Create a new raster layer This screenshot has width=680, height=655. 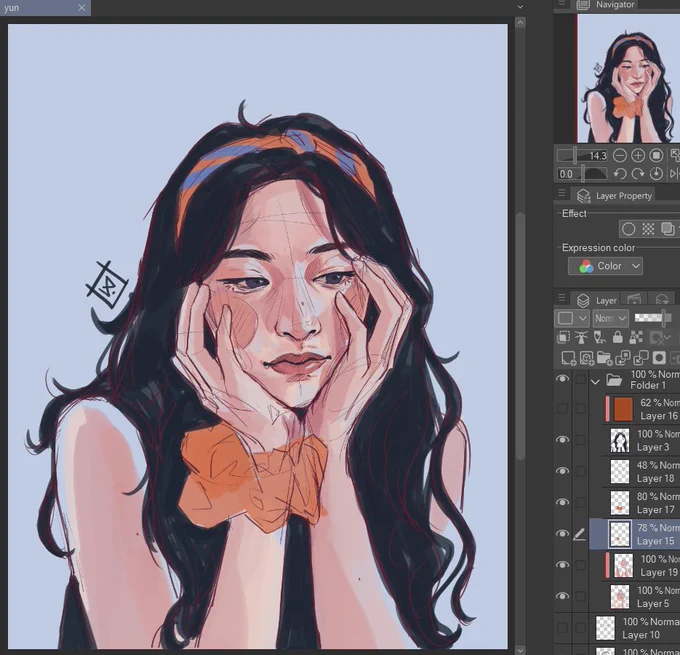coord(568,358)
